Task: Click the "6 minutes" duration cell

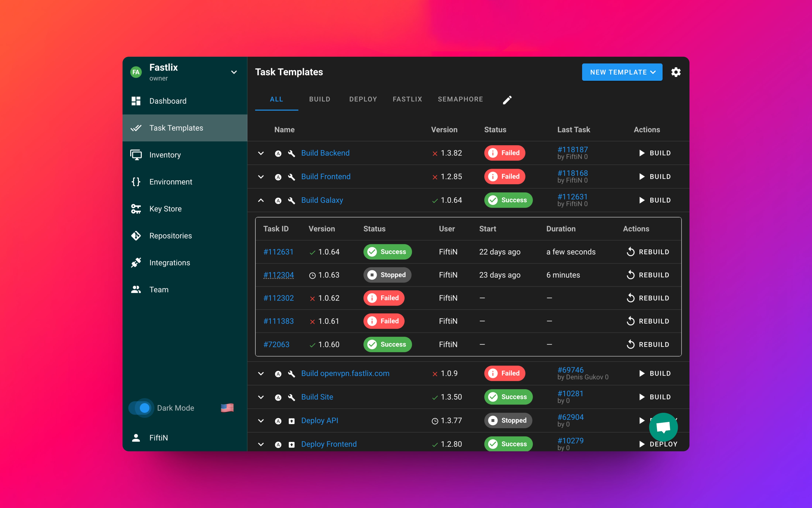Action: pos(563,275)
